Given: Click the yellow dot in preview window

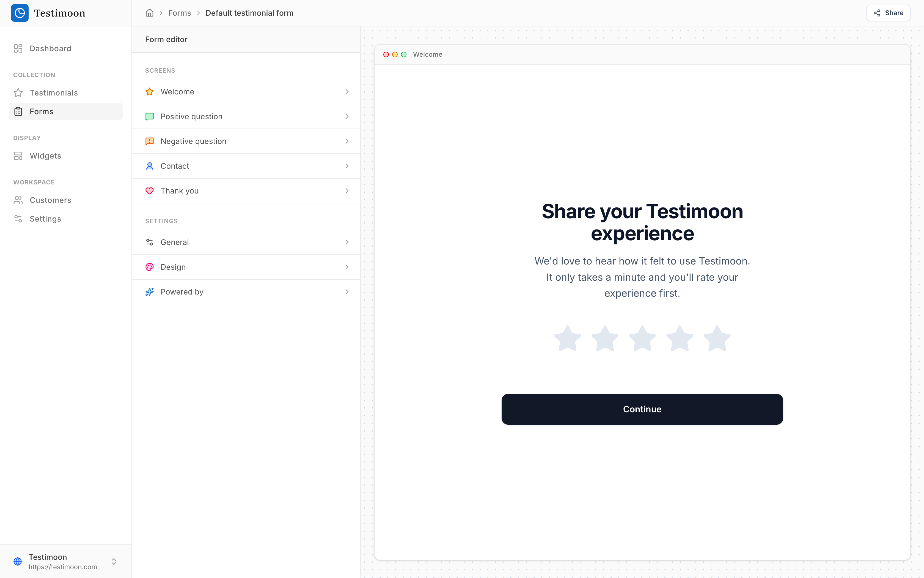Looking at the screenshot, I should tap(395, 55).
